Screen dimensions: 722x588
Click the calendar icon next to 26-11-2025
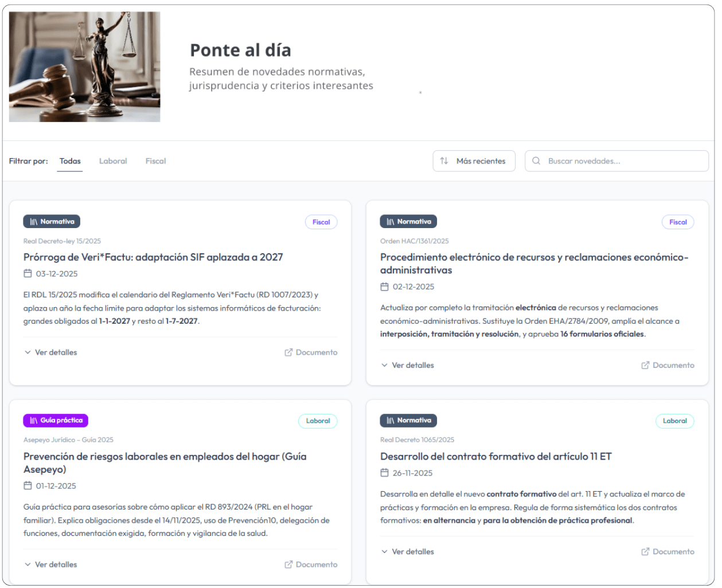tap(384, 473)
